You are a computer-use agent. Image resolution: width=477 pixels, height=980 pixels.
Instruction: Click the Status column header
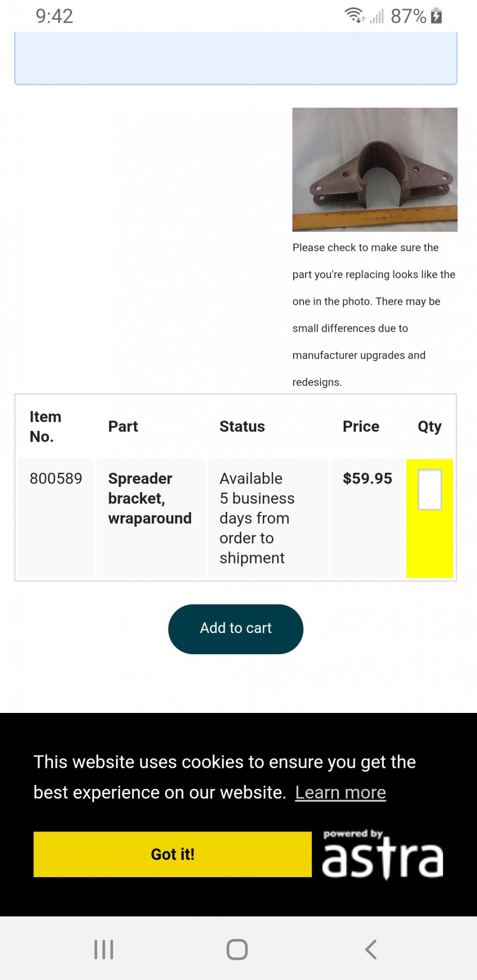pyautogui.click(x=242, y=426)
